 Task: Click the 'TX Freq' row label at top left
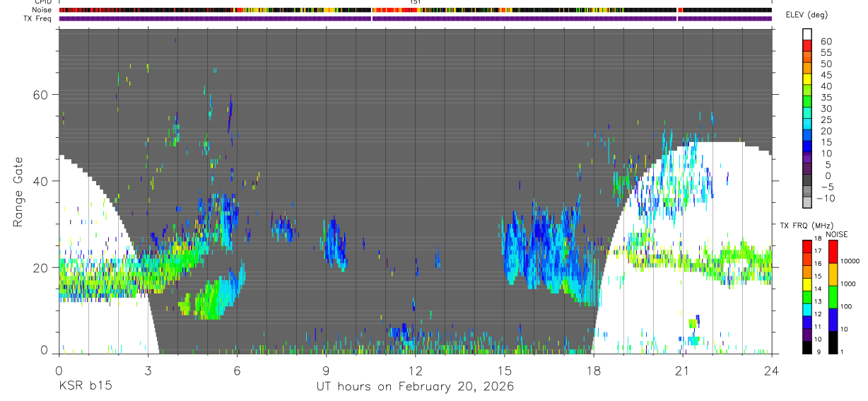point(38,18)
